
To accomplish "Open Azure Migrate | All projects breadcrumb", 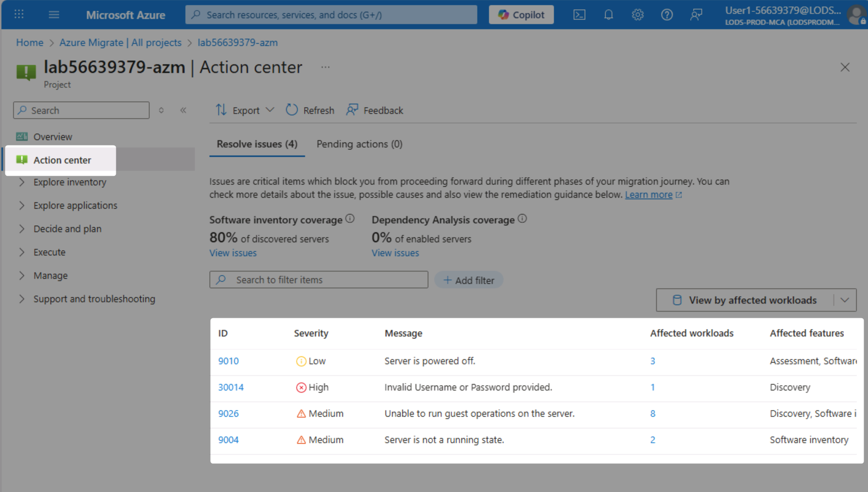I will pyautogui.click(x=120, y=42).
